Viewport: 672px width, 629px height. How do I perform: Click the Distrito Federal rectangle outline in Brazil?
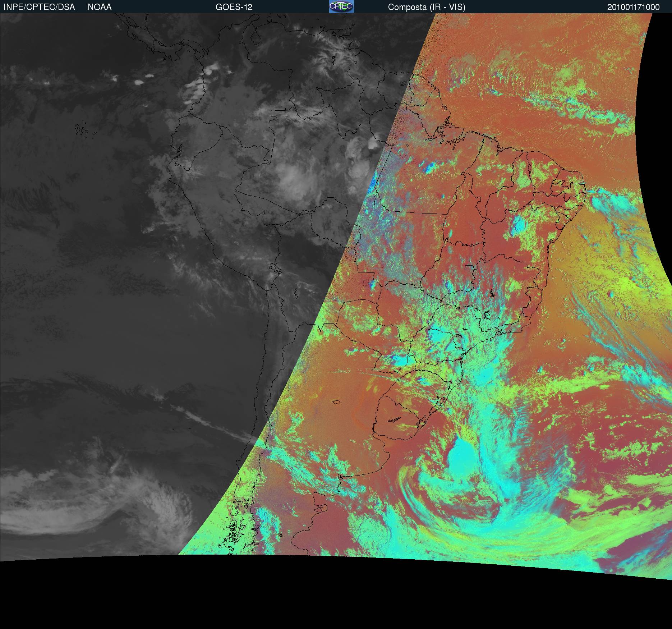pyautogui.click(x=469, y=267)
